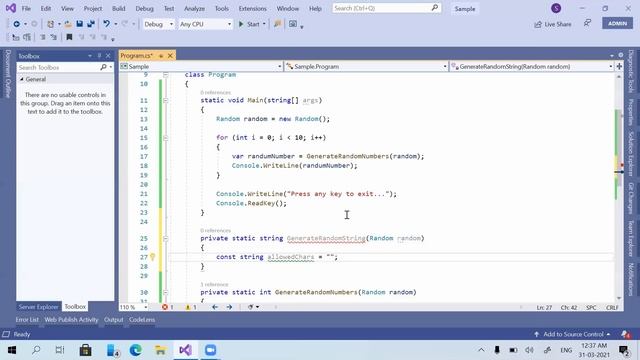The height and width of the screenshot is (360, 640).
Task: Toggle pin on Program.cs tab
Action: pos(161,56)
